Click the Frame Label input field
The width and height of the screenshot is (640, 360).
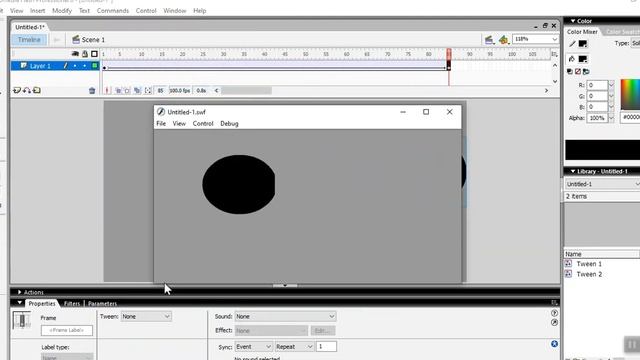[67, 330]
